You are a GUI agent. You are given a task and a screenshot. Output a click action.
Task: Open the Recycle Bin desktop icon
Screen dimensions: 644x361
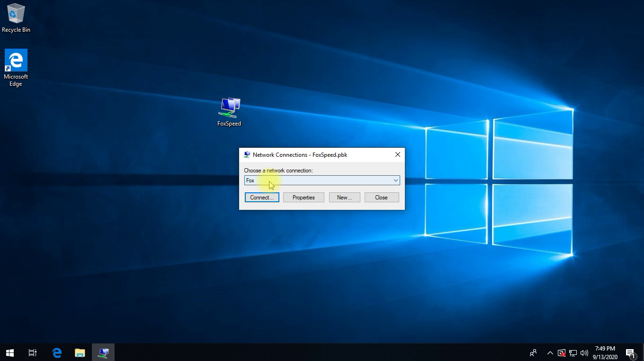16,18
